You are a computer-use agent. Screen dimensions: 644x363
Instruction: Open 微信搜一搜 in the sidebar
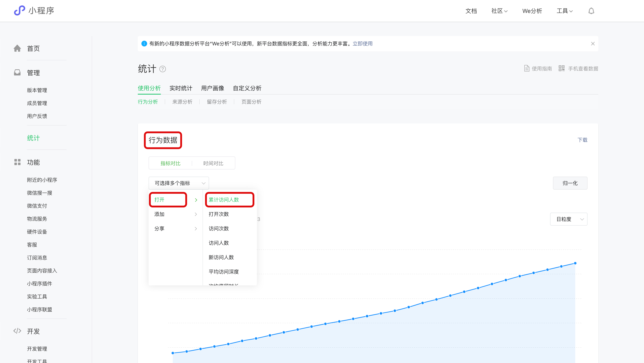[x=40, y=193]
